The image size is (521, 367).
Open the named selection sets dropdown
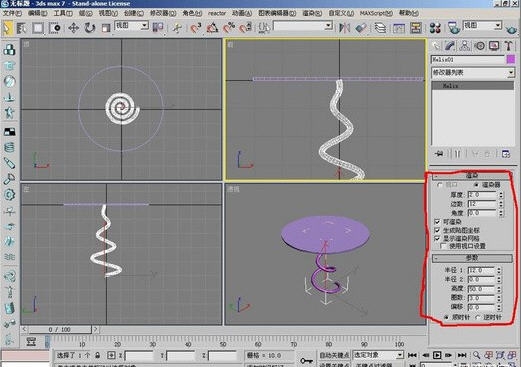tap(303, 26)
